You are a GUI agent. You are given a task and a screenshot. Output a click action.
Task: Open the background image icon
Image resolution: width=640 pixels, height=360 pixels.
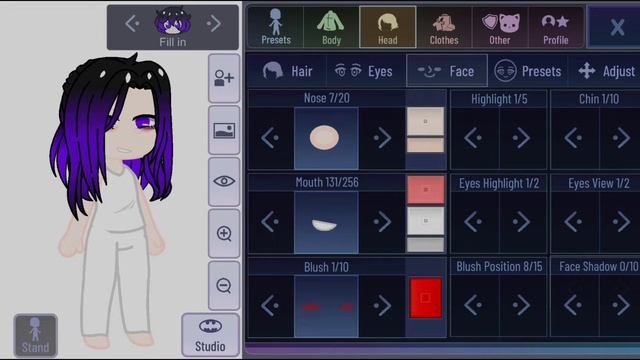(224, 130)
